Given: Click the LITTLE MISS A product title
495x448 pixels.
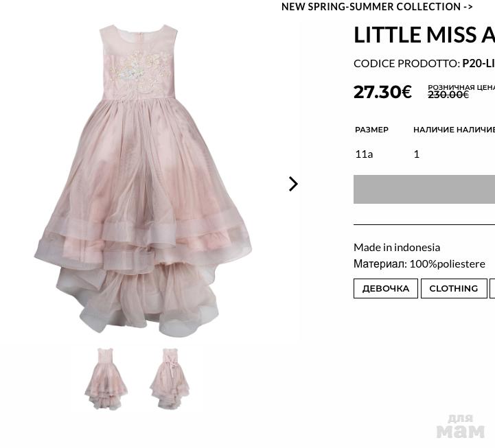Looking at the screenshot, I should [x=424, y=34].
